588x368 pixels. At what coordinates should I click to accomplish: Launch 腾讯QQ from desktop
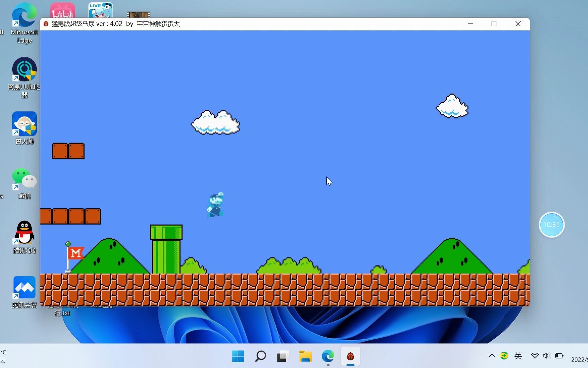[x=24, y=237]
